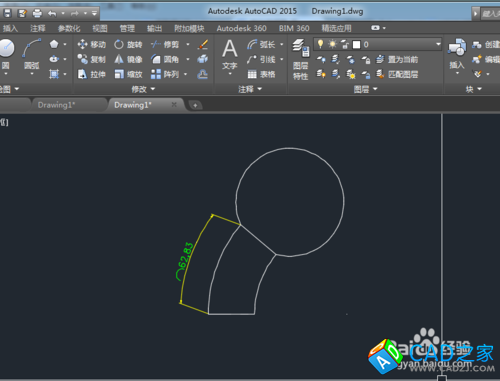Expand the Modify (修改) panel
Viewport: 500px width, 381px height.
click(143, 89)
